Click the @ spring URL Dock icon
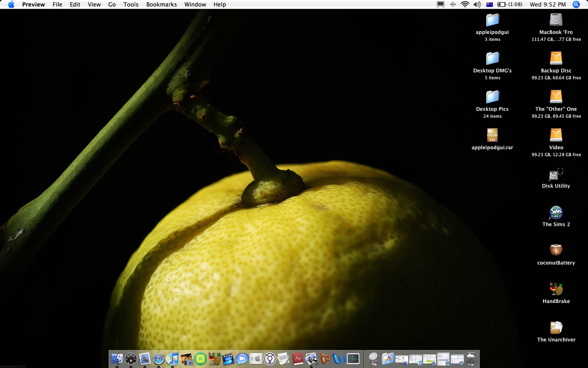The height and width of the screenshot is (368, 588). tap(374, 359)
